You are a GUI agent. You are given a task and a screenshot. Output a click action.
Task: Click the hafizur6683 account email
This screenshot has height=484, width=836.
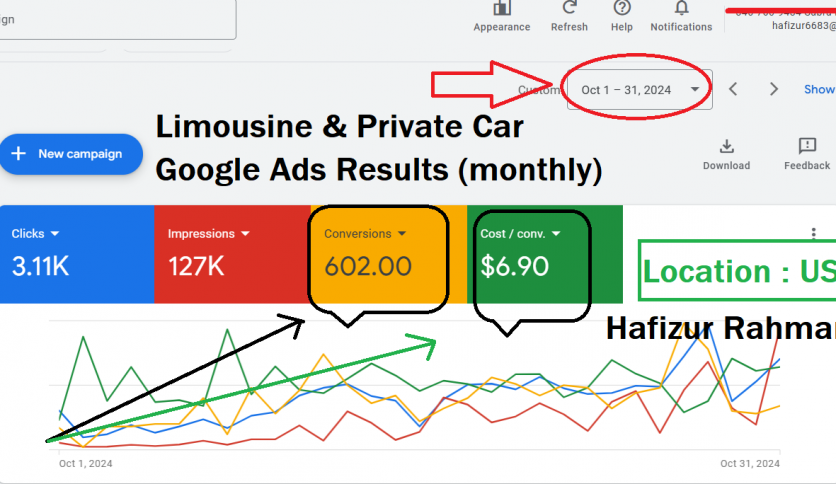click(x=803, y=25)
